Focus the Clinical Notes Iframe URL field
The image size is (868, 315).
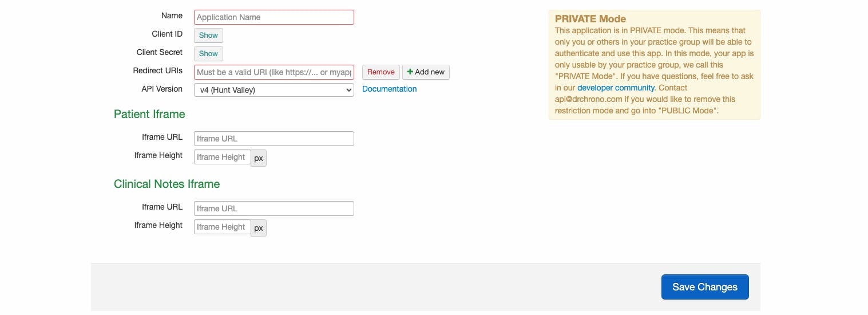(274, 208)
